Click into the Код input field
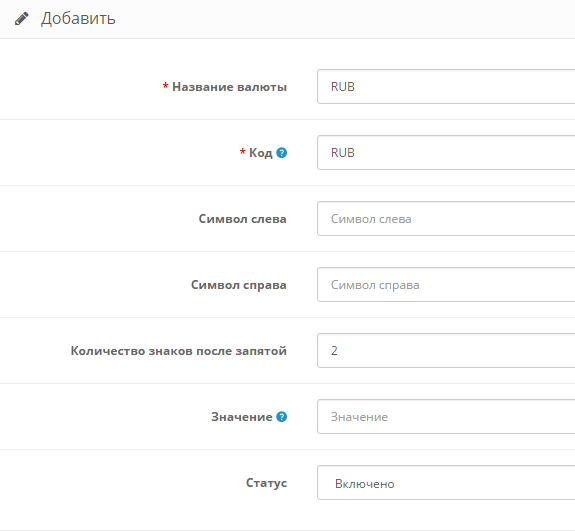Viewport: 575px width, 531px height. click(446, 153)
